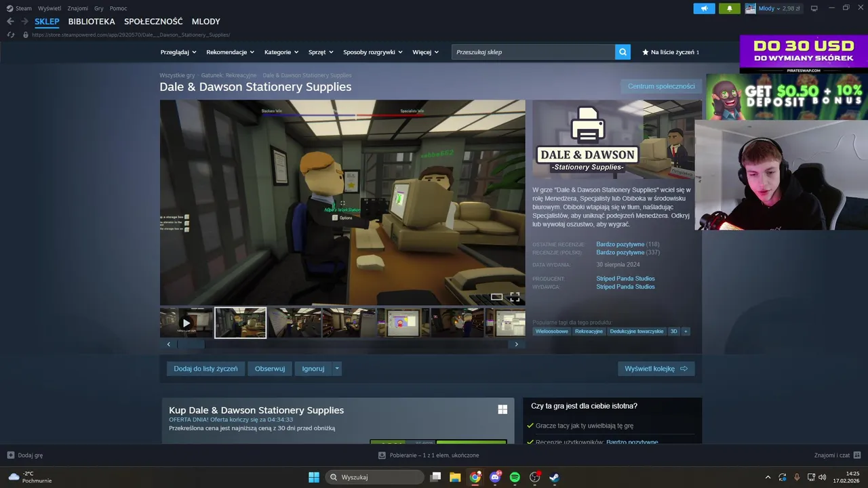Viewport: 868px width, 488px height.
Task: Click the search magnifier button
Action: pos(623,52)
